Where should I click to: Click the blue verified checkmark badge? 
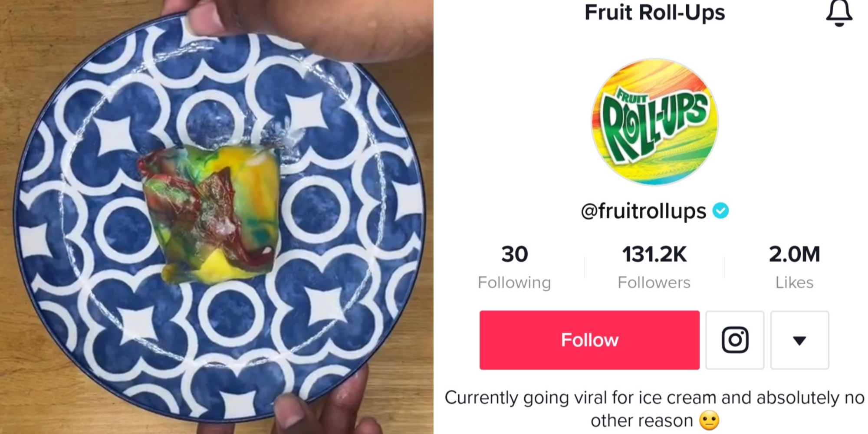click(720, 211)
